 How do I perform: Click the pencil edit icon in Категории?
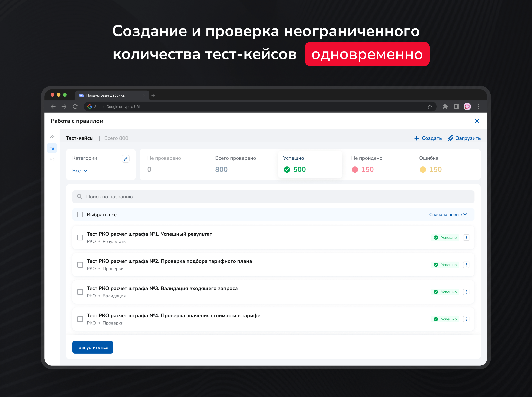[x=125, y=159]
